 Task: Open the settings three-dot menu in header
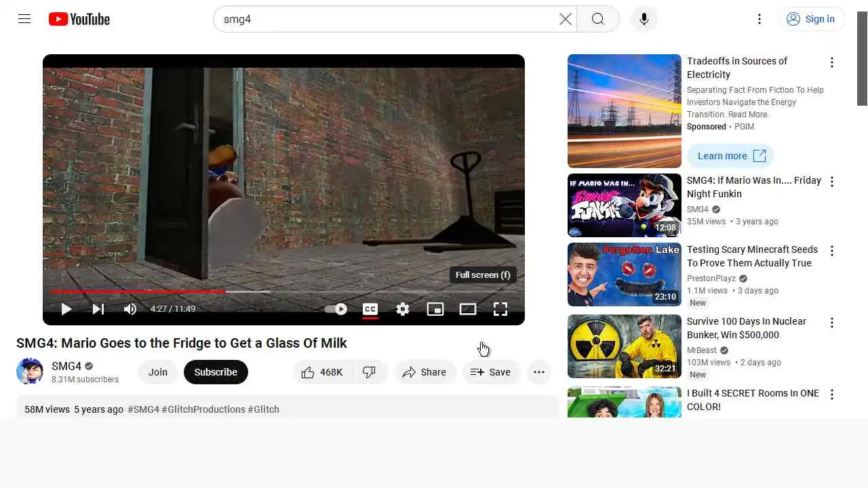759,19
